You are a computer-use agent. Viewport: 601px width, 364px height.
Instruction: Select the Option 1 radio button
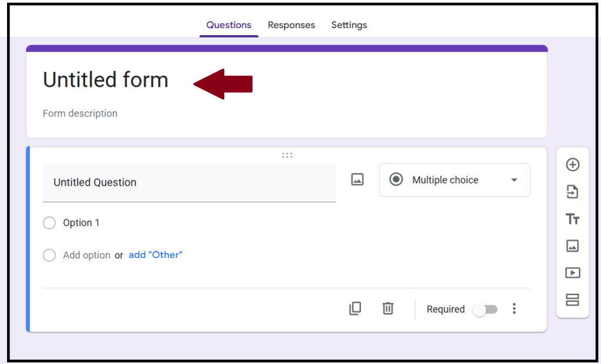tap(49, 223)
